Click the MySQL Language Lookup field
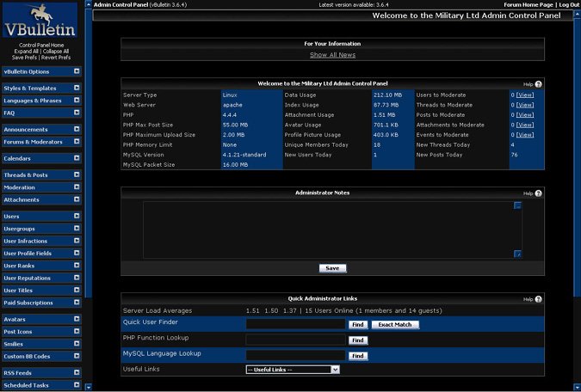This screenshot has width=581, height=392. pos(295,355)
